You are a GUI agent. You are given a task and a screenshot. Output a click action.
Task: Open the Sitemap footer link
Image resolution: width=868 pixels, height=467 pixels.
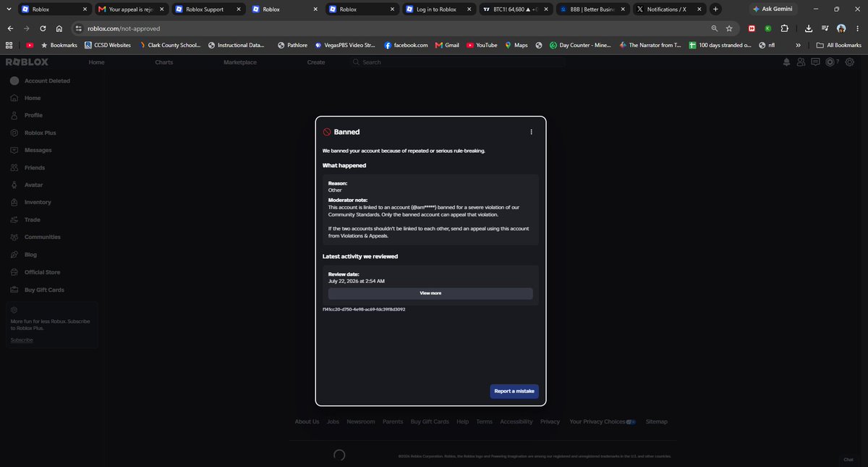pyautogui.click(x=657, y=421)
